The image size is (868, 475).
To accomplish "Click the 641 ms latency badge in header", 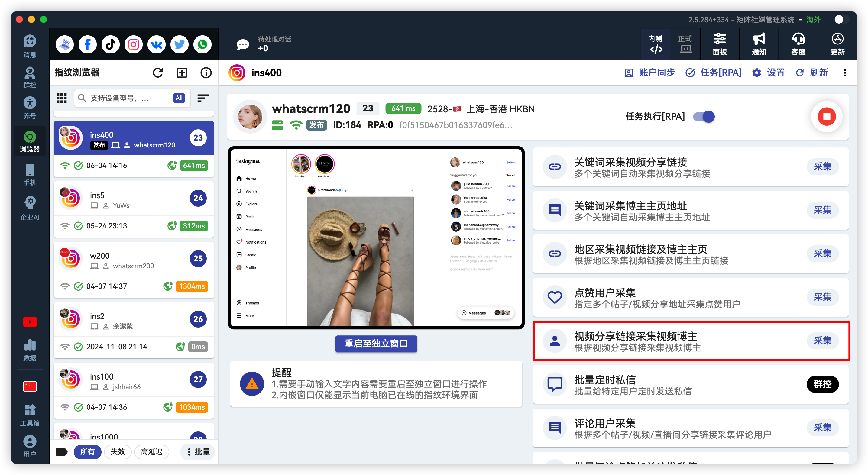I will pyautogui.click(x=403, y=108).
